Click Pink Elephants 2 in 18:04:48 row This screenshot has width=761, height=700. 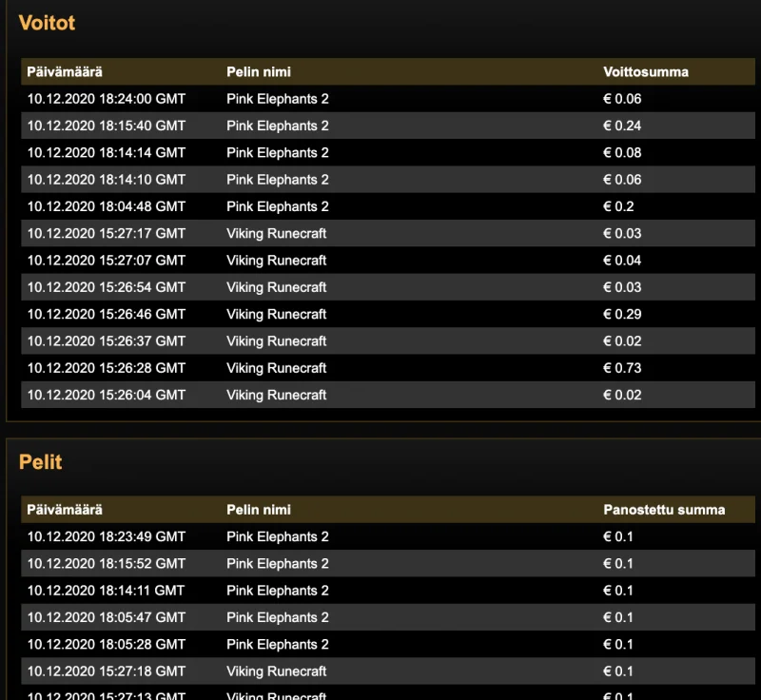(278, 206)
